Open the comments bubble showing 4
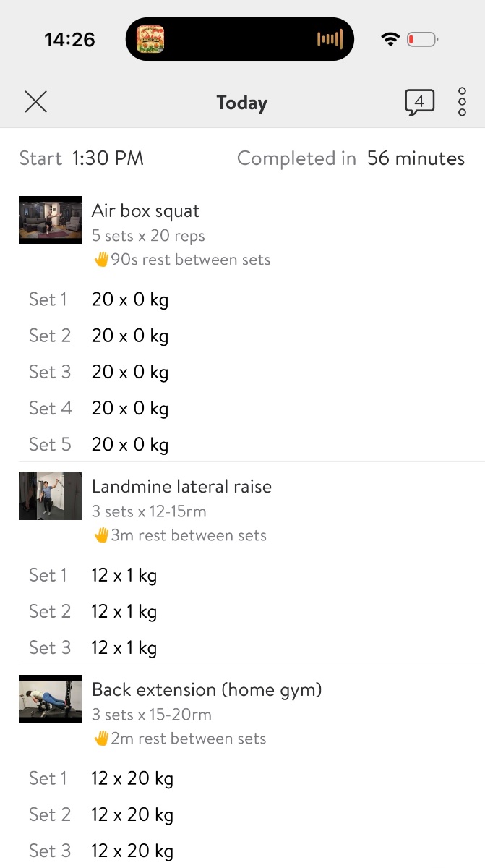 tap(419, 102)
